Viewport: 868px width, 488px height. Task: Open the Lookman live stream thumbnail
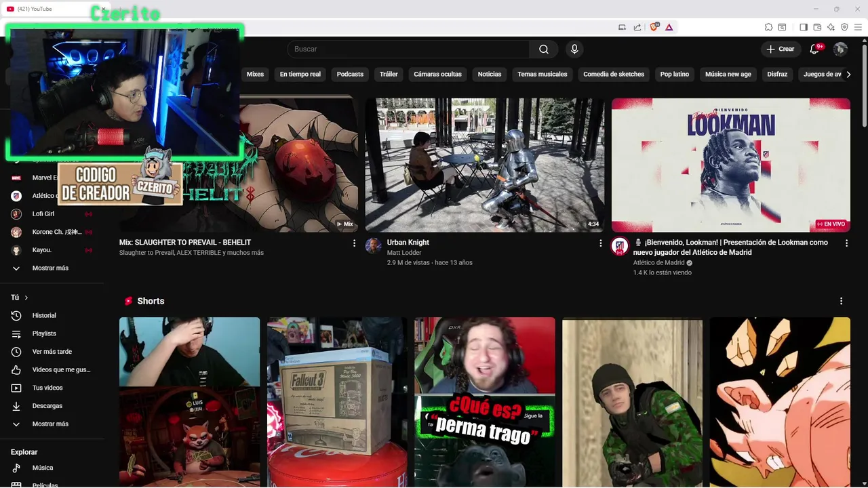point(731,165)
